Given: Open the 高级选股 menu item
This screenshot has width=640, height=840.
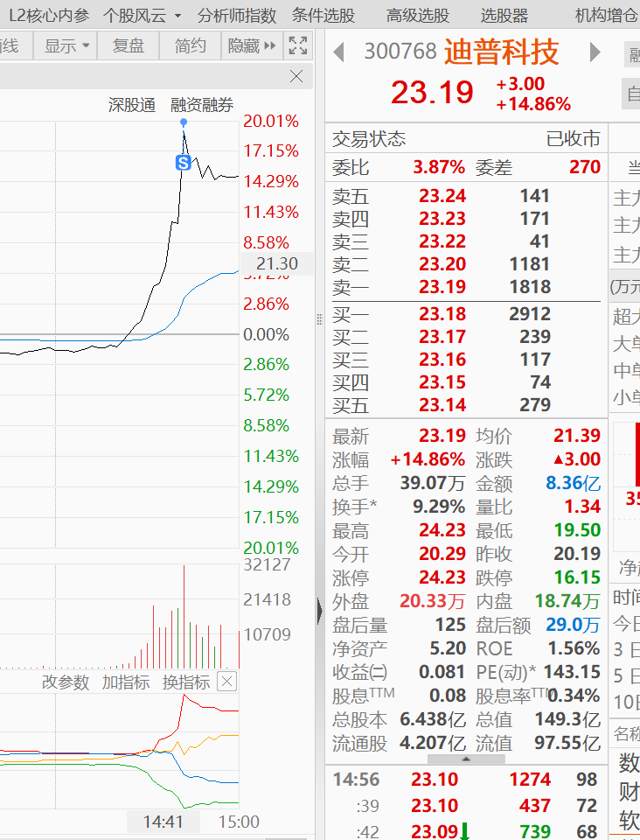Looking at the screenshot, I should (418, 15).
